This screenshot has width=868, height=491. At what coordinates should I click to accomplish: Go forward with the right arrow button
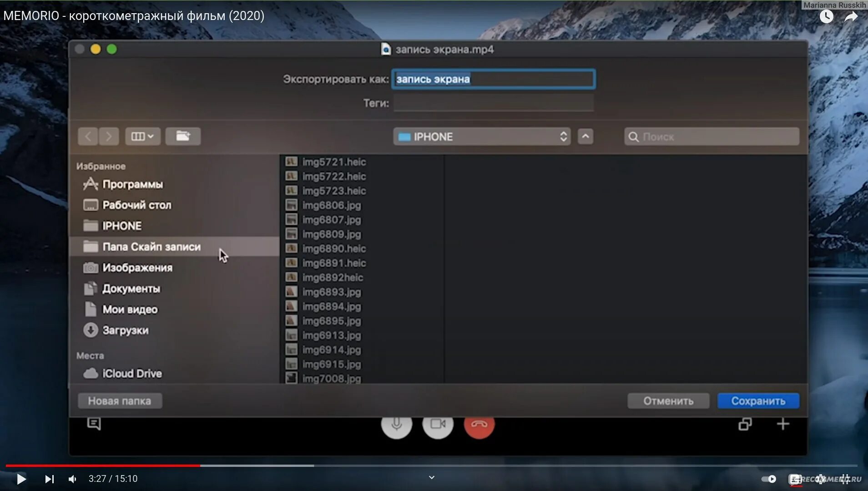pyautogui.click(x=109, y=137)
